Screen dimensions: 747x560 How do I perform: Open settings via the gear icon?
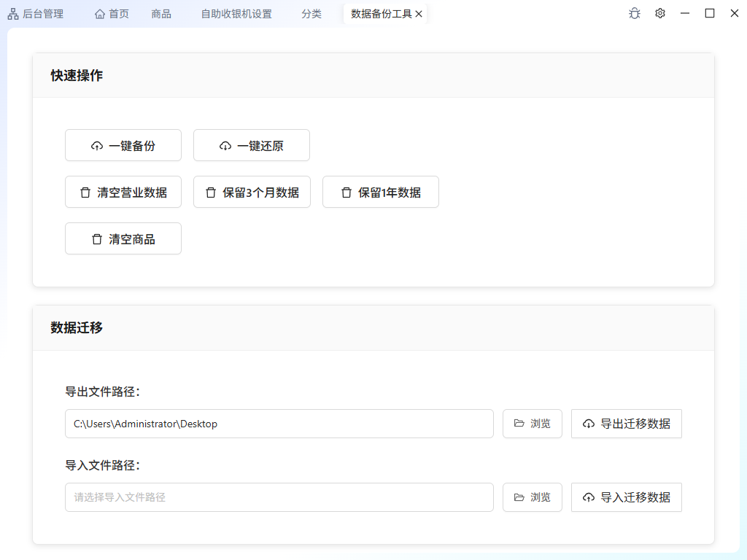pos(660,13)
